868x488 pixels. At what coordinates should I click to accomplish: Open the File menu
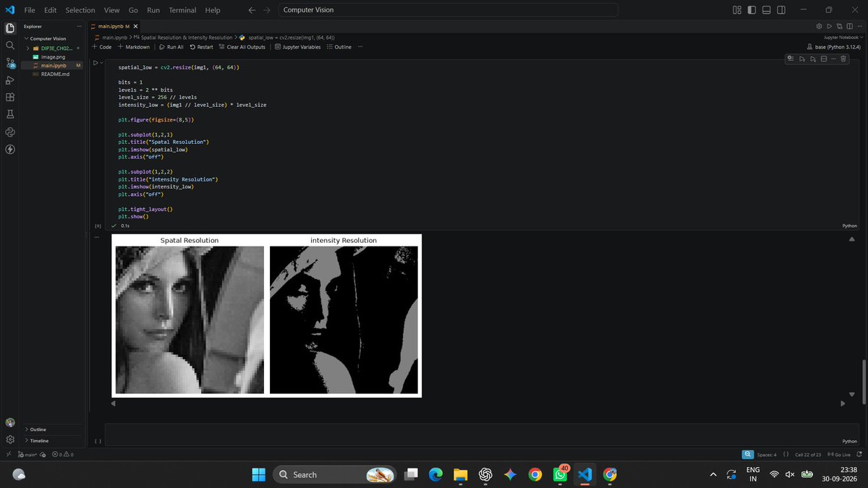30,10
